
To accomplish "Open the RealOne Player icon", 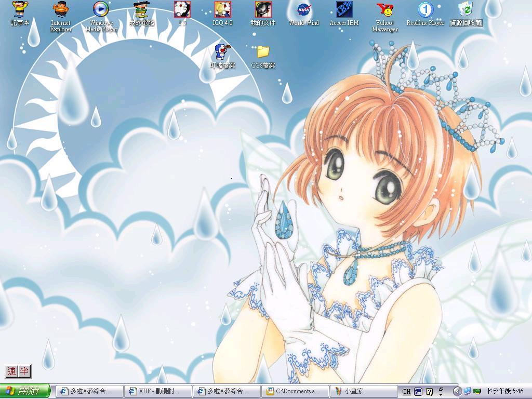I will (425, 14).
